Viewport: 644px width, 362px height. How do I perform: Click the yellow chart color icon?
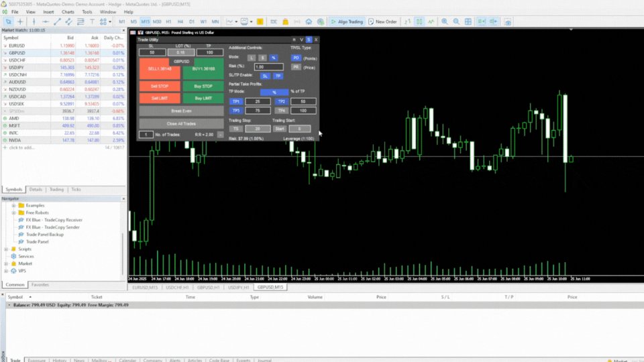pyautogui.click(x=260, y=21)
